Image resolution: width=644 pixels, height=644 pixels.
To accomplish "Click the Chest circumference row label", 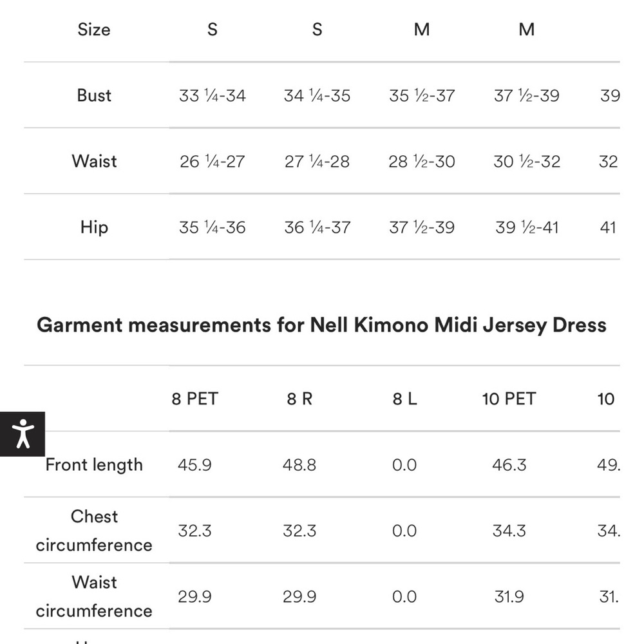I will 94,531.
